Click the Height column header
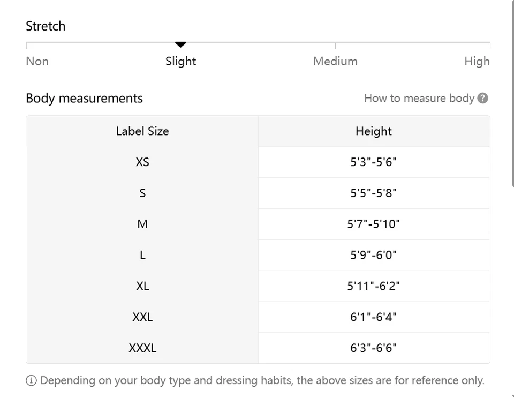 click(374, 131)
